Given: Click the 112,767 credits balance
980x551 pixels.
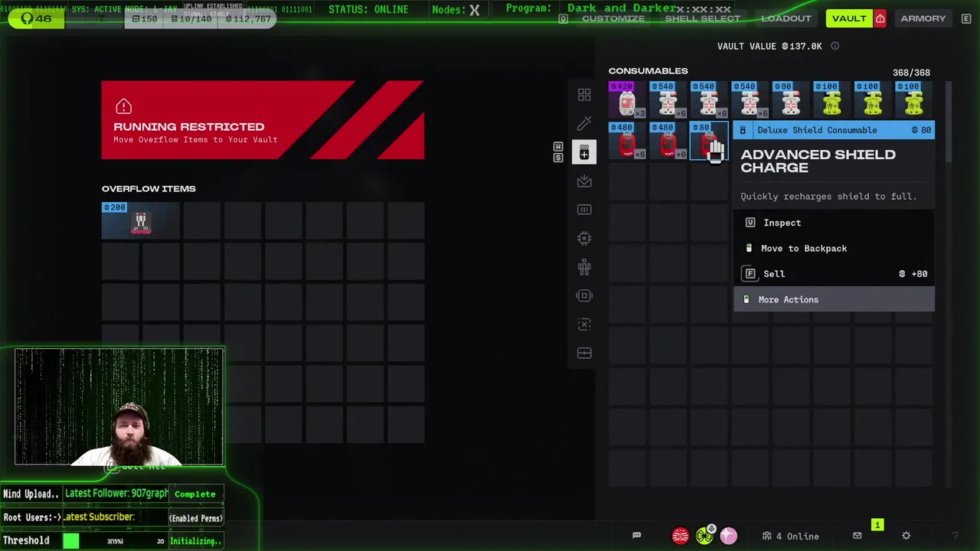Looking at the screenshot, I should [249, 18].
